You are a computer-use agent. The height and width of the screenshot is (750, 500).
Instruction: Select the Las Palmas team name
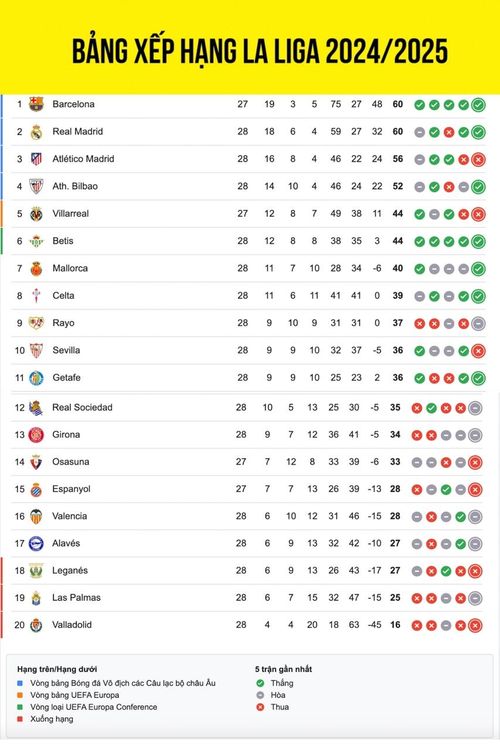tap(77, 597)
